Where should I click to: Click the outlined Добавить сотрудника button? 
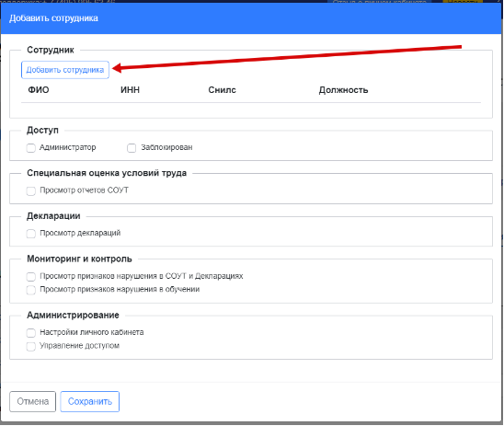coord(65,70)
